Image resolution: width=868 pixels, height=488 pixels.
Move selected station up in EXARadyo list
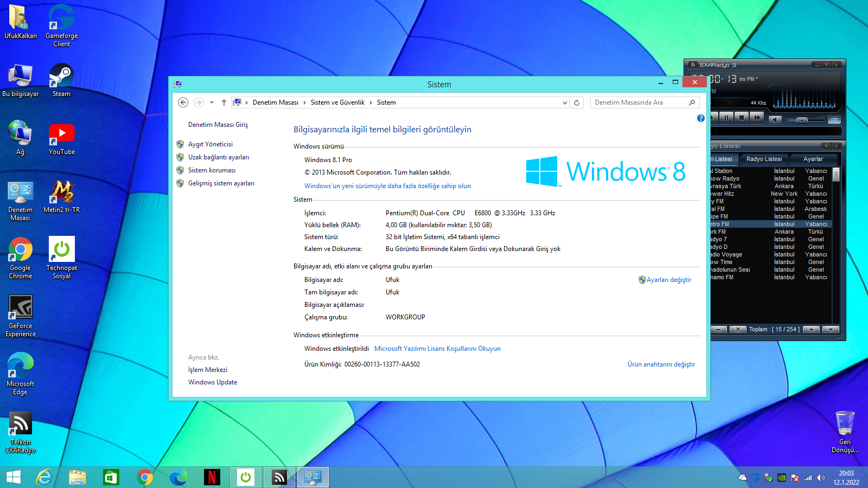click(811, 329)
